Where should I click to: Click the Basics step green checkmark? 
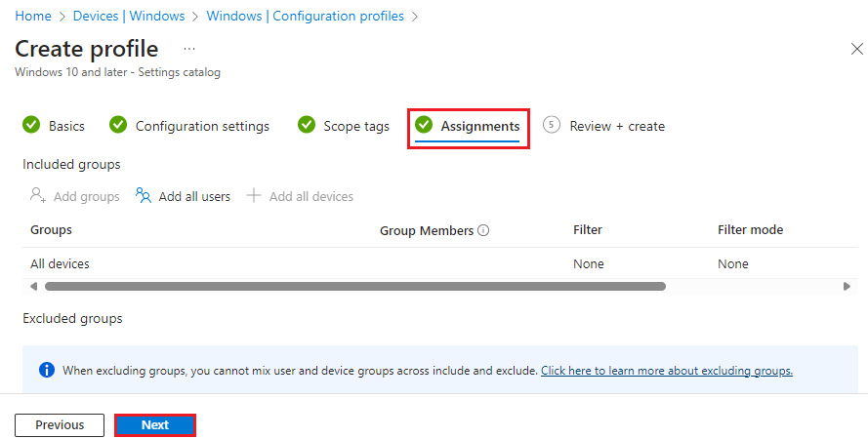tap(31, 125)
